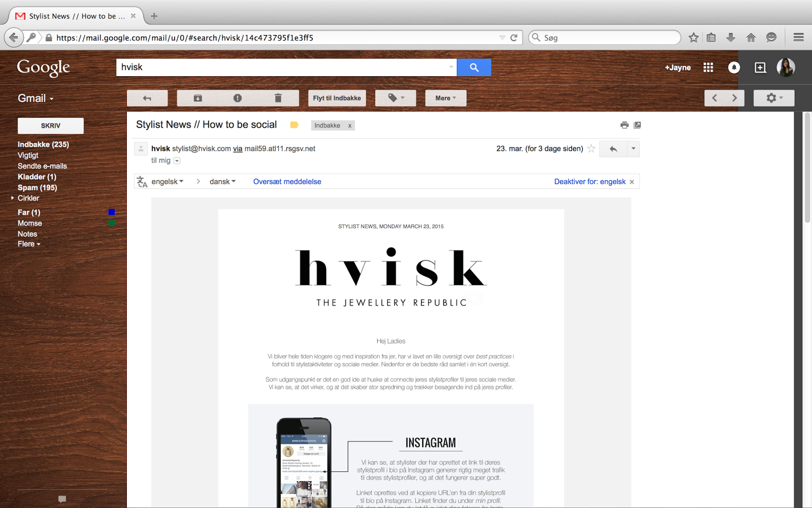This screenshot has height=508, width=812.
Task: Open the bookmarks list icon
Action: click(711, 38)
